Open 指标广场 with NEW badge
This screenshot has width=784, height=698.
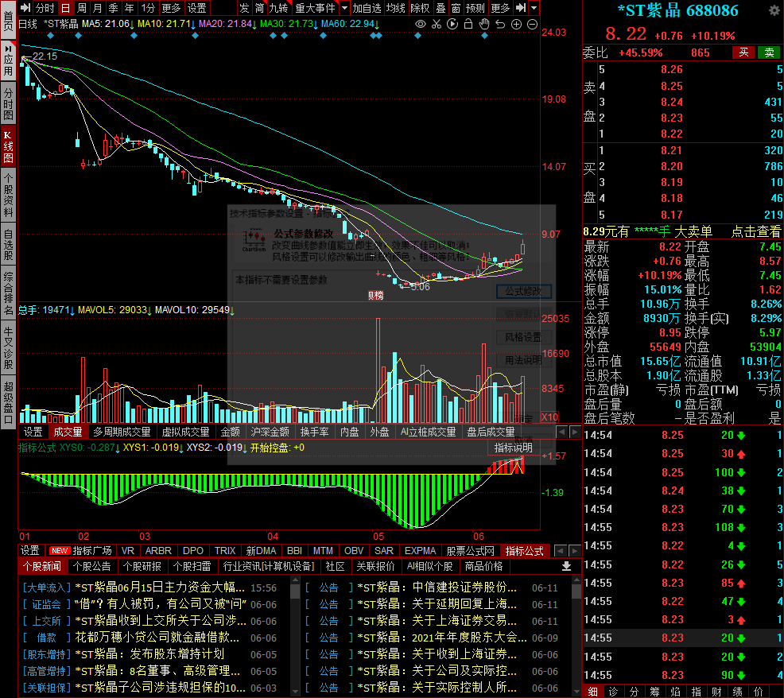point(81,550)
